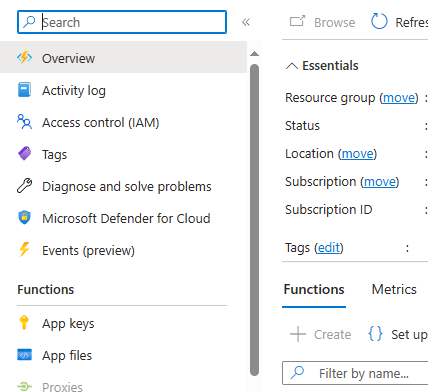Click the sidebar scroll up arrow

coord(254,54)
